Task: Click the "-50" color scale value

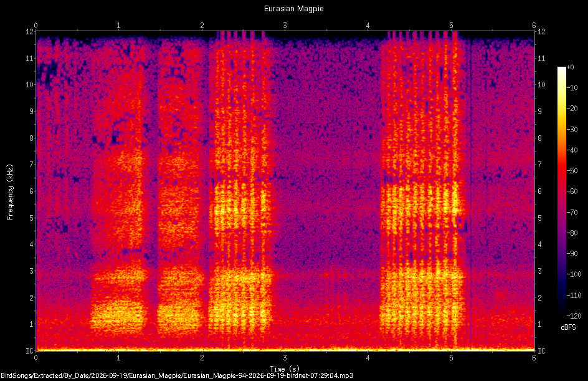Action: [x=572, y=171]
